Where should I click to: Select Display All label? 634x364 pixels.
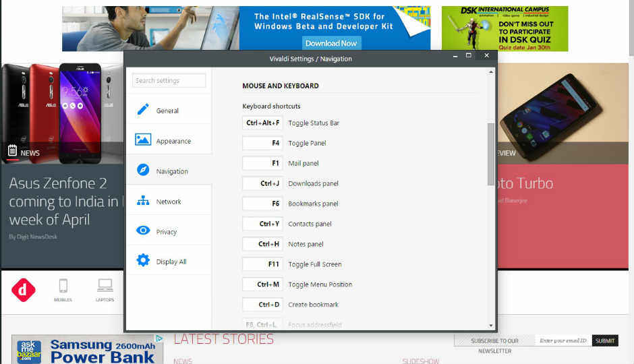(x=171, y=262)
